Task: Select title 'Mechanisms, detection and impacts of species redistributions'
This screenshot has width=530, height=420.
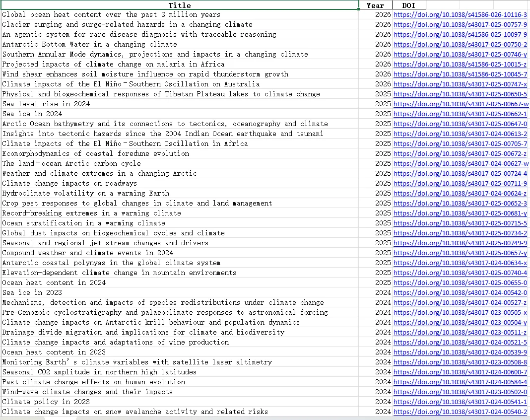Action: [163, 302]
